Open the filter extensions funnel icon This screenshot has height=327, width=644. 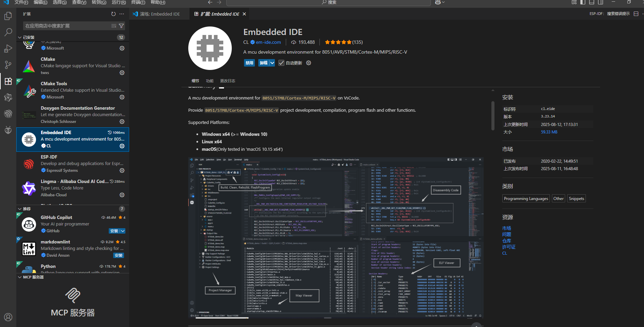tap(121, 26)
